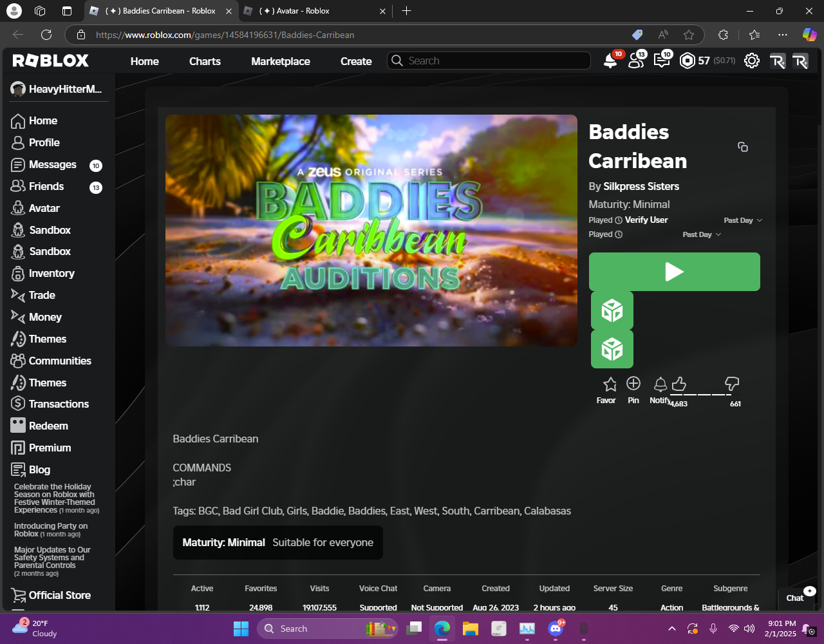
Task: Go to Home in the left sidebar
Action: pos(35,120)
